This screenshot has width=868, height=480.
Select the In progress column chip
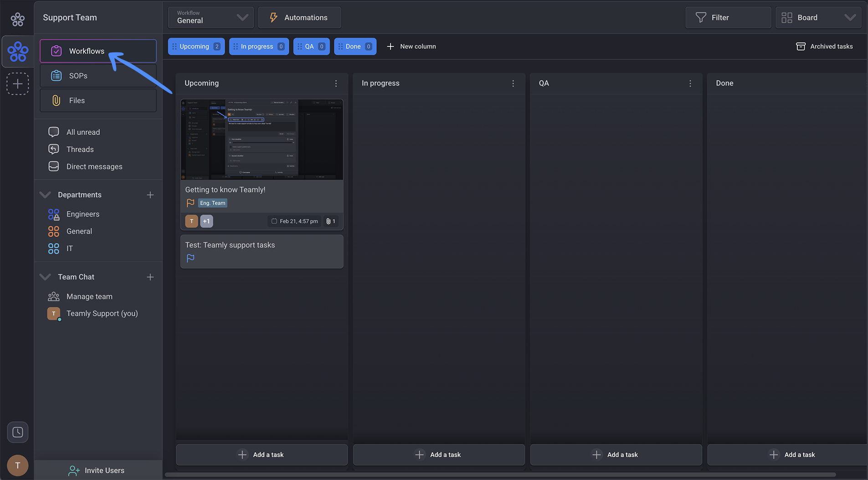click(x=259, y=46)
